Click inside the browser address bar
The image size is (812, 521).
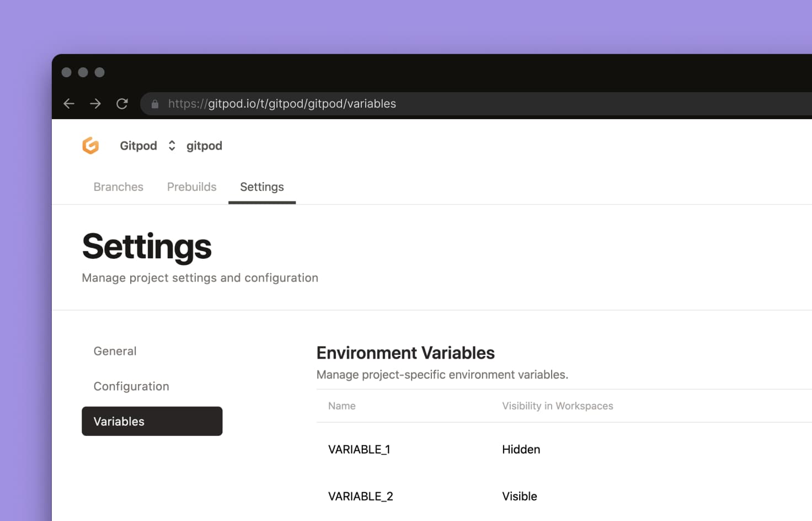click(x=281, y=103)
